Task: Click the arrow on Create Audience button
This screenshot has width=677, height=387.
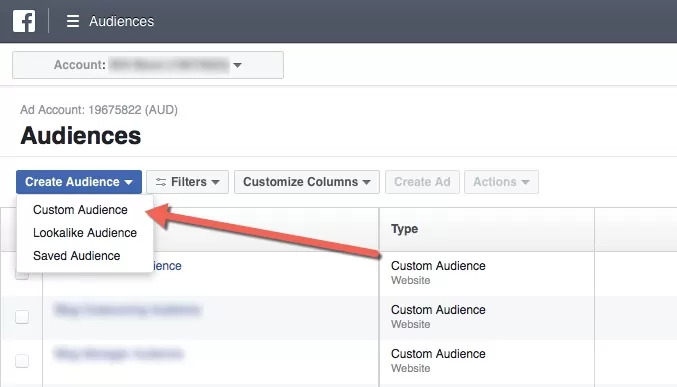Action: click(129, 182)
